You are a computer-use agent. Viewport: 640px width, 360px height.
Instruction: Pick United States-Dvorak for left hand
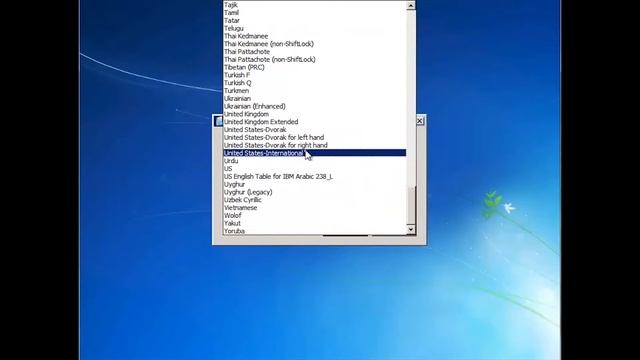315,137
